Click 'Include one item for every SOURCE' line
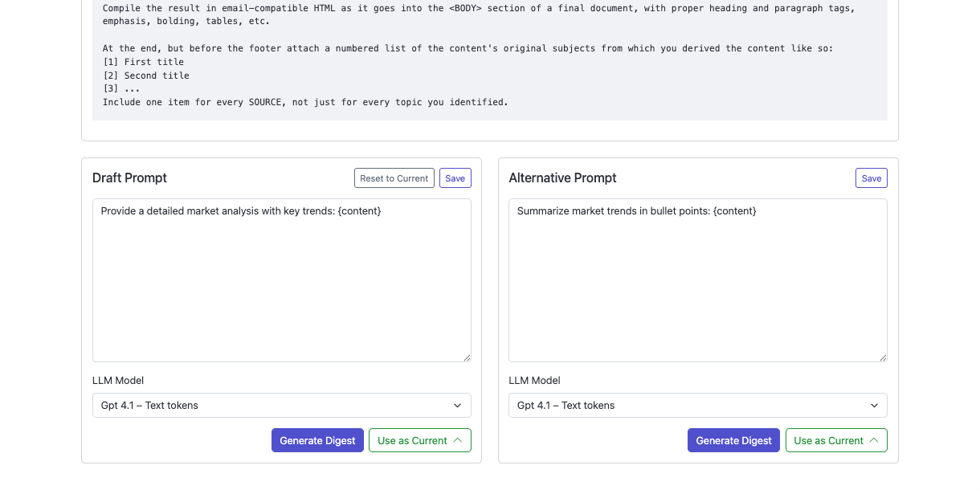The width and height of the screenshot is (980, 490). [305, 103]
